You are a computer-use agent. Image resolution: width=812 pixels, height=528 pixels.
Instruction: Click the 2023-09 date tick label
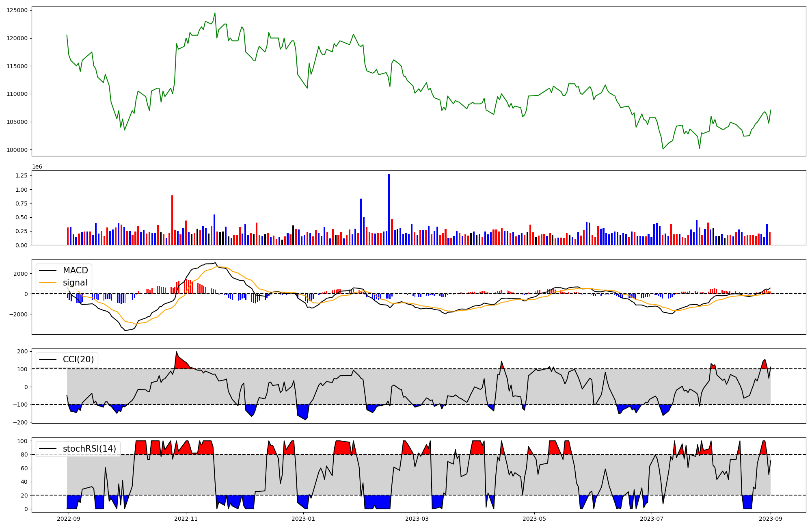(x=771, y=519)
